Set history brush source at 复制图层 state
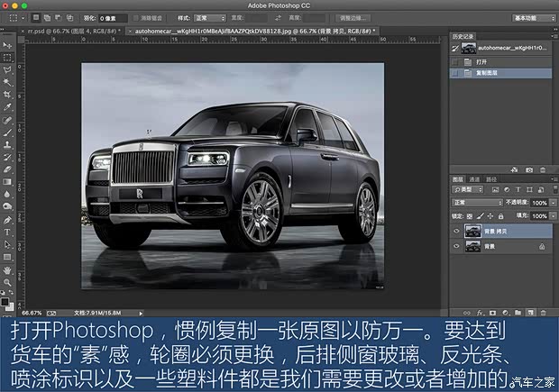The image size is (559, 392). point(455,73)
